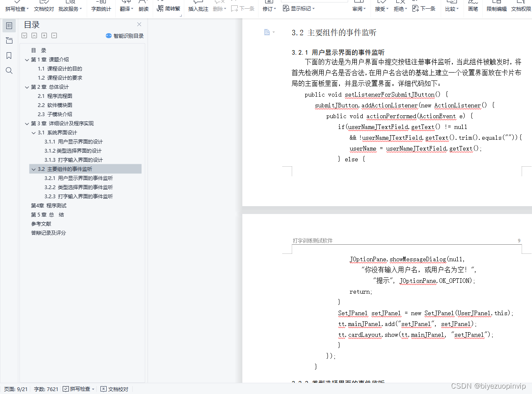
Task: Open the find/search panel in the sidebar
Action: tap(9, 71)
